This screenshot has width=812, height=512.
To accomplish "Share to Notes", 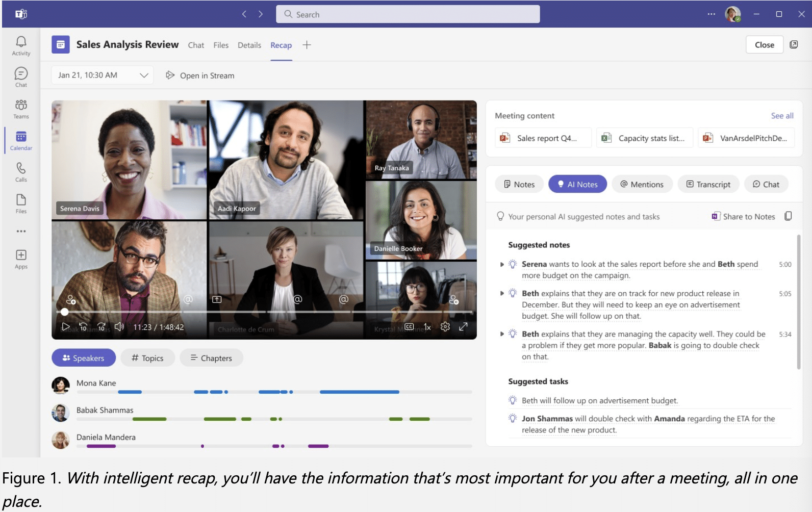I will click(743, 216).
